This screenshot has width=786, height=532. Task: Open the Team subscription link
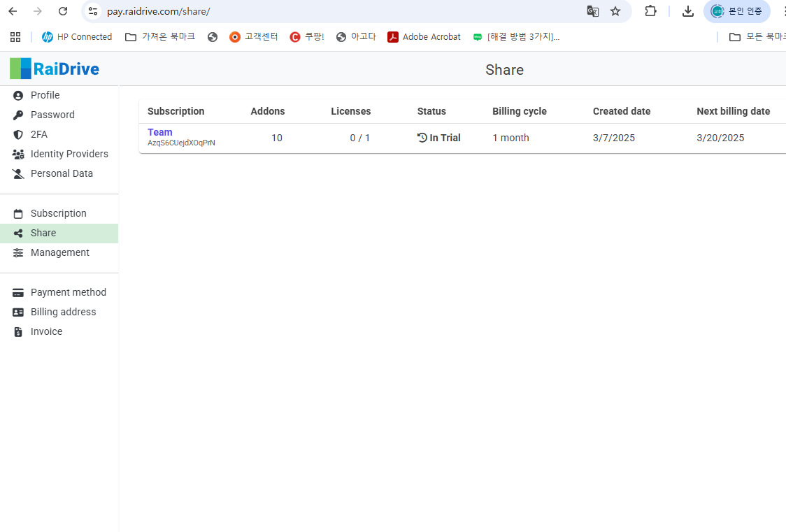click(160, 132)
